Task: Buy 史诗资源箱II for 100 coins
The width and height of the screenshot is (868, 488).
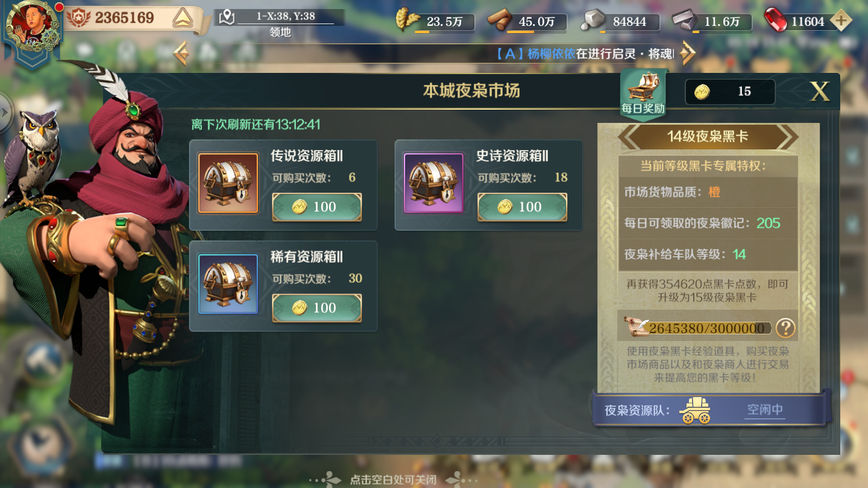Action: (522, 207)
